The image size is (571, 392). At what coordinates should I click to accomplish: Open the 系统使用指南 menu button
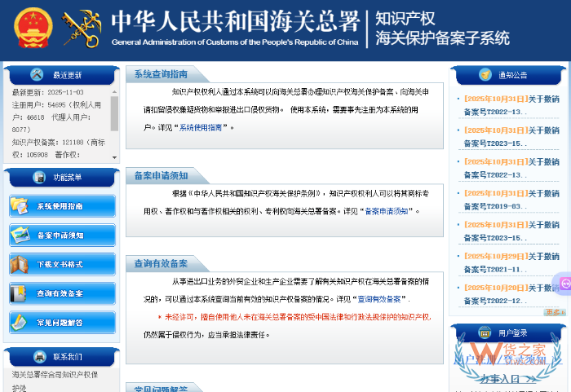coord(62,206)
